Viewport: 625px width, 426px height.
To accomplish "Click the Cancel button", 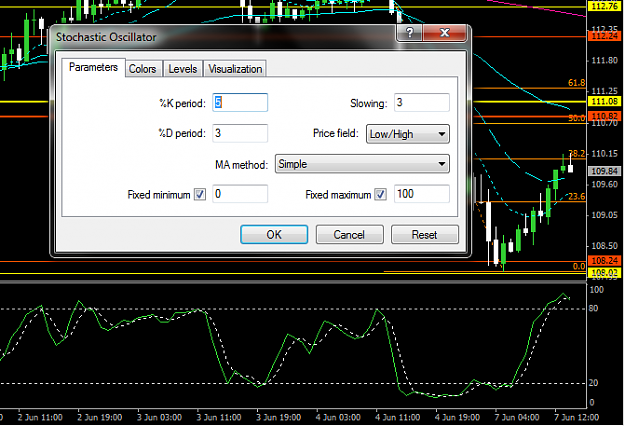I will coord(350,234).
